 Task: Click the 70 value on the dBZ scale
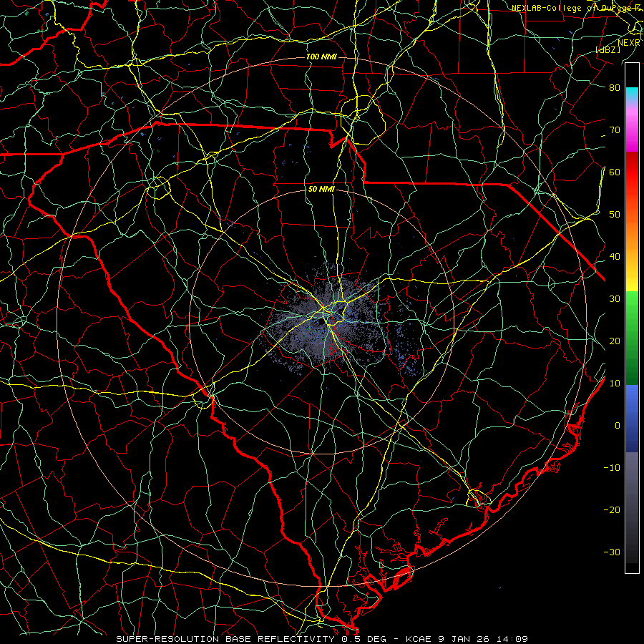tap(615, 130)
